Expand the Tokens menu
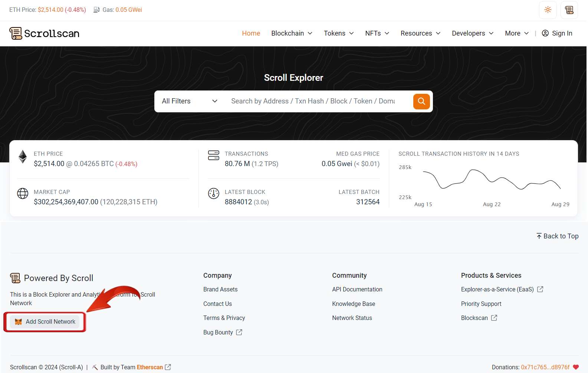 coord(339,33)
